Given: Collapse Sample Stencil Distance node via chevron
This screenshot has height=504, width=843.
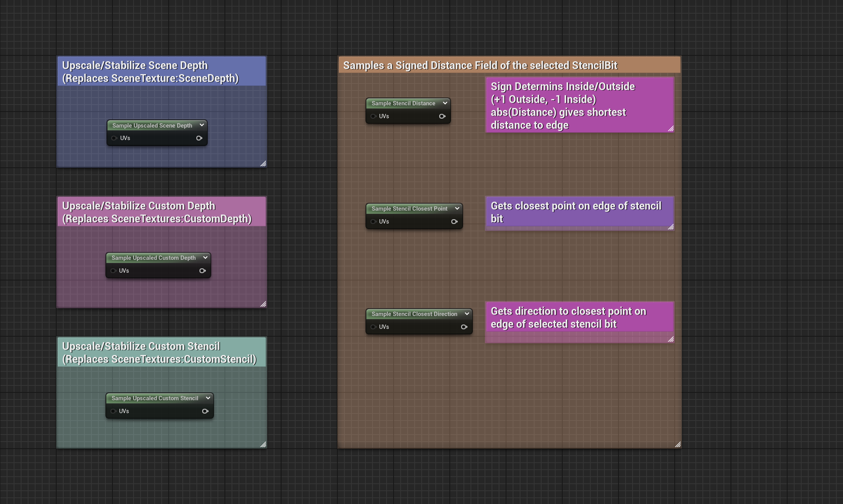Looking at the screenshot, I should click(x=445, y=103).
